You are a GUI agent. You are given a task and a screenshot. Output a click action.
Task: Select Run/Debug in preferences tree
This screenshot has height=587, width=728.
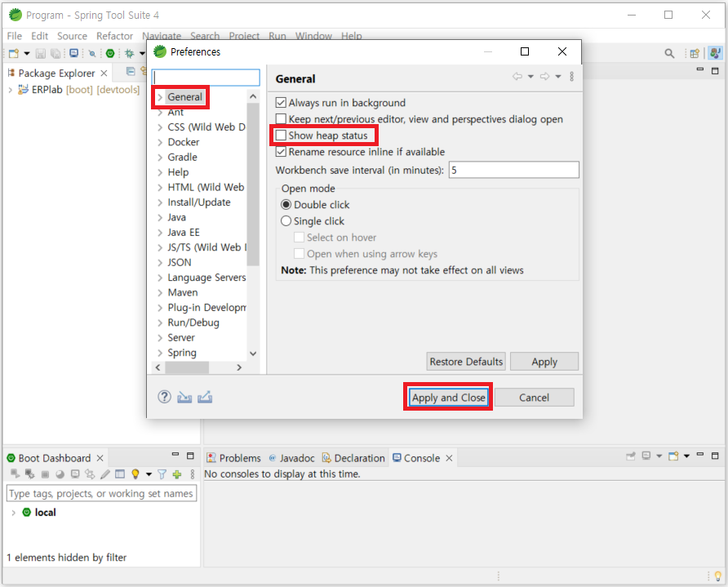[193, 322]
